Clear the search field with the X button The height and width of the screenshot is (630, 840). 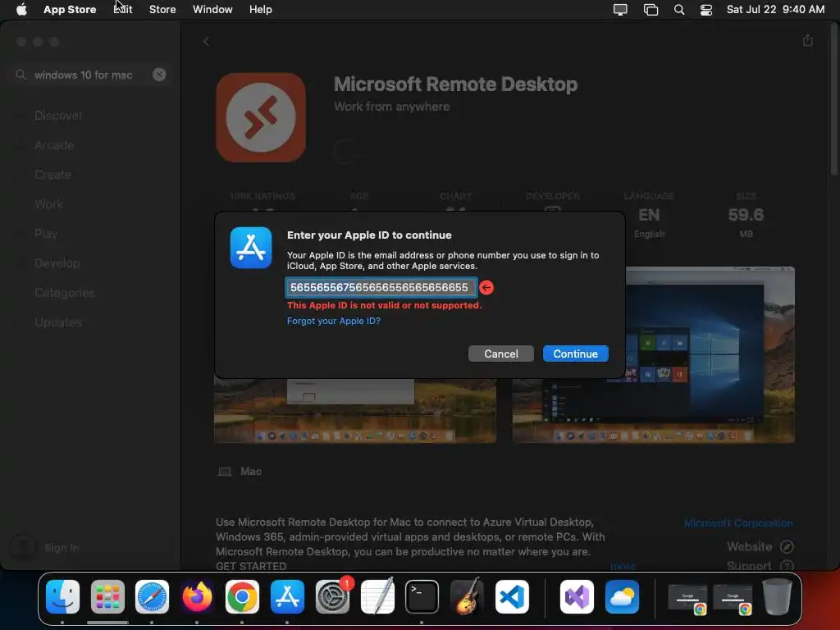159,75
